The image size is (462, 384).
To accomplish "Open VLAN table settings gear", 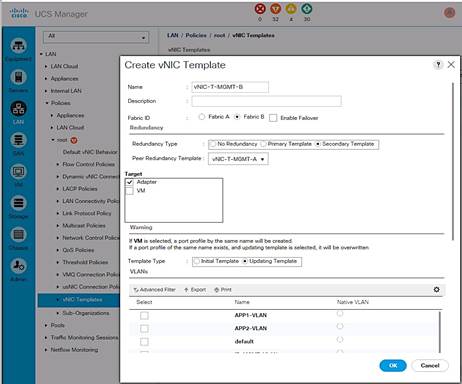I will click(x=436, y=289).
